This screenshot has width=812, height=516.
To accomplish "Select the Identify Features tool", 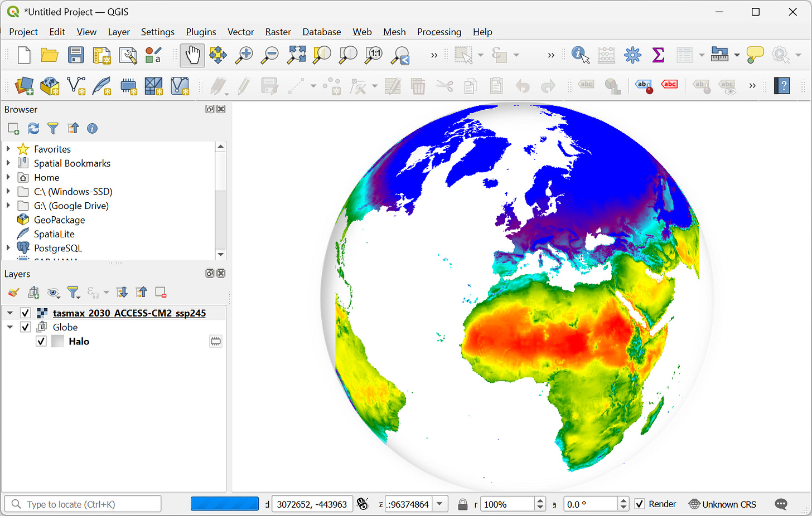I will [580, 55].
